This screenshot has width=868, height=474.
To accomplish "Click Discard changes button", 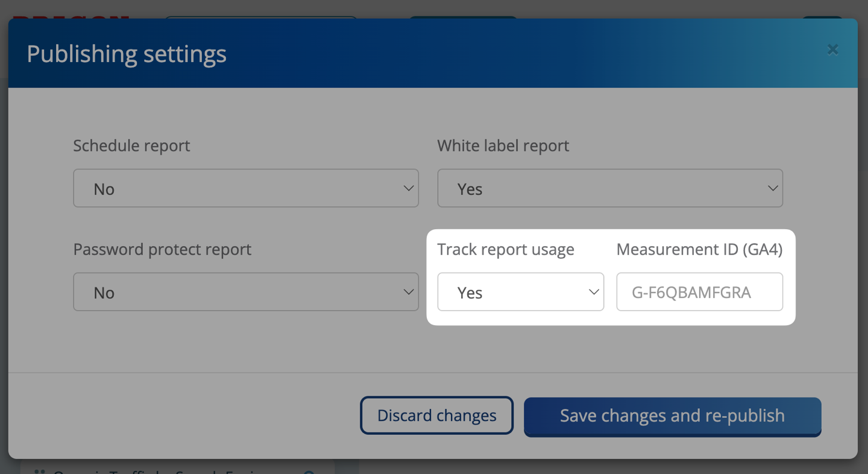I will tap(437, 416).
